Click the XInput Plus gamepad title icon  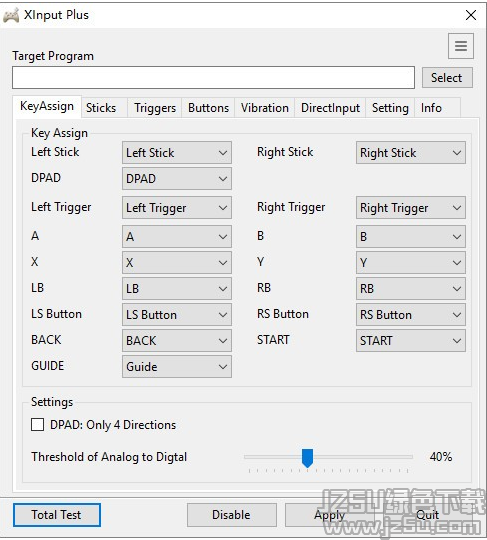11,15
